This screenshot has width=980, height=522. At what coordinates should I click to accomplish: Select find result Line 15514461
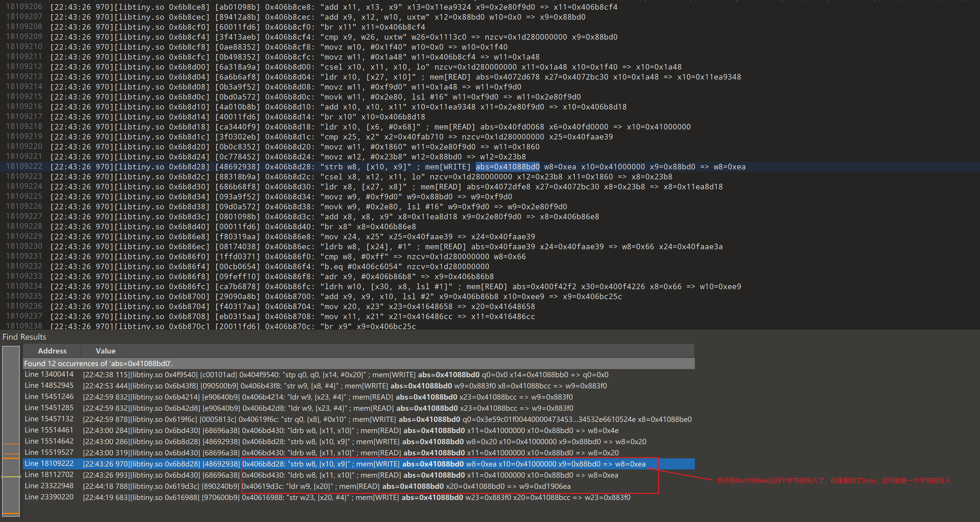[359, 430]
